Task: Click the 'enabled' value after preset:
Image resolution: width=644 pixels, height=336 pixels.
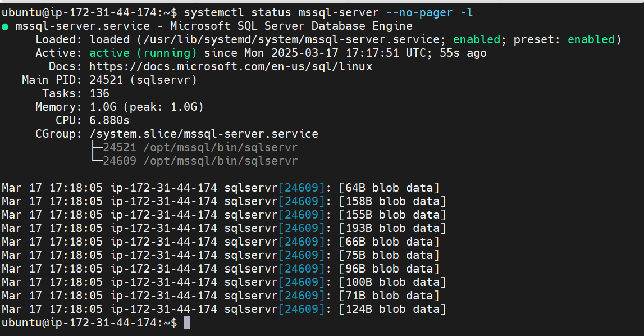Action: tap(591, 39)
